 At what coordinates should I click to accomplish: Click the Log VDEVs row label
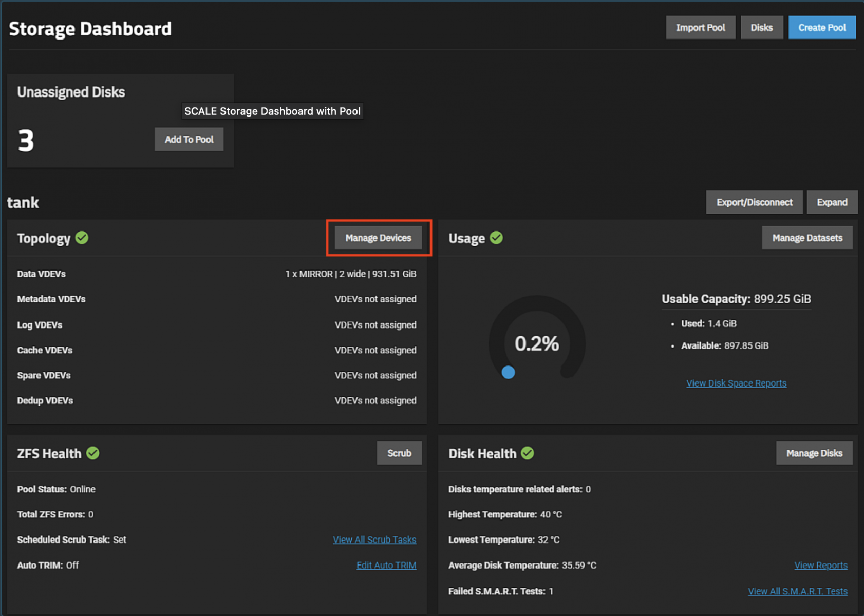point(40,325)
